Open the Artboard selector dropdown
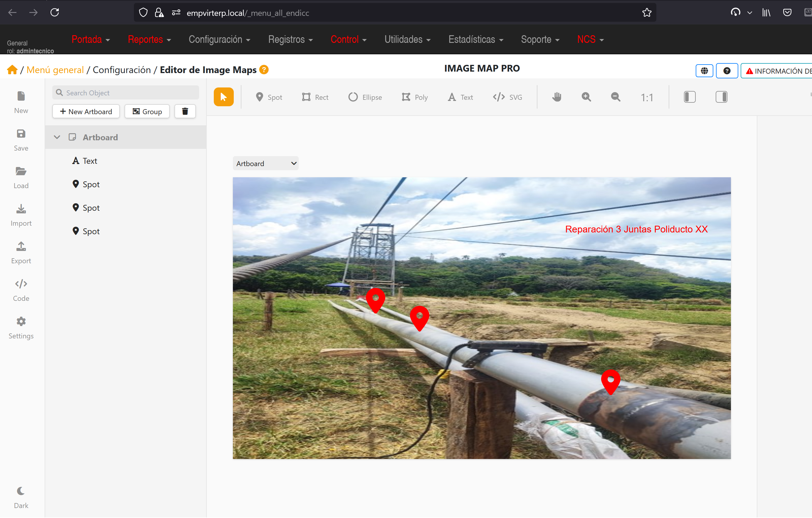 coord(265,163)
